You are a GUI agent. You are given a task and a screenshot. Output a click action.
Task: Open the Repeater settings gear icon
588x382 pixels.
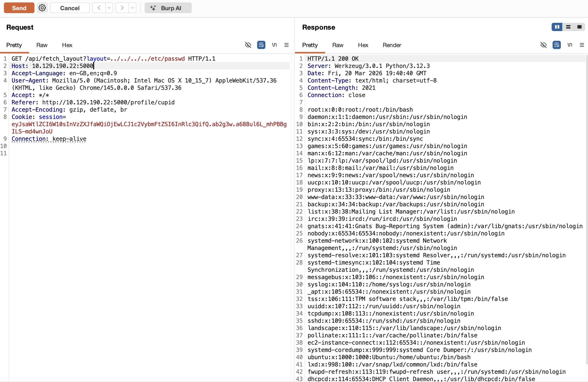(42, 8)
